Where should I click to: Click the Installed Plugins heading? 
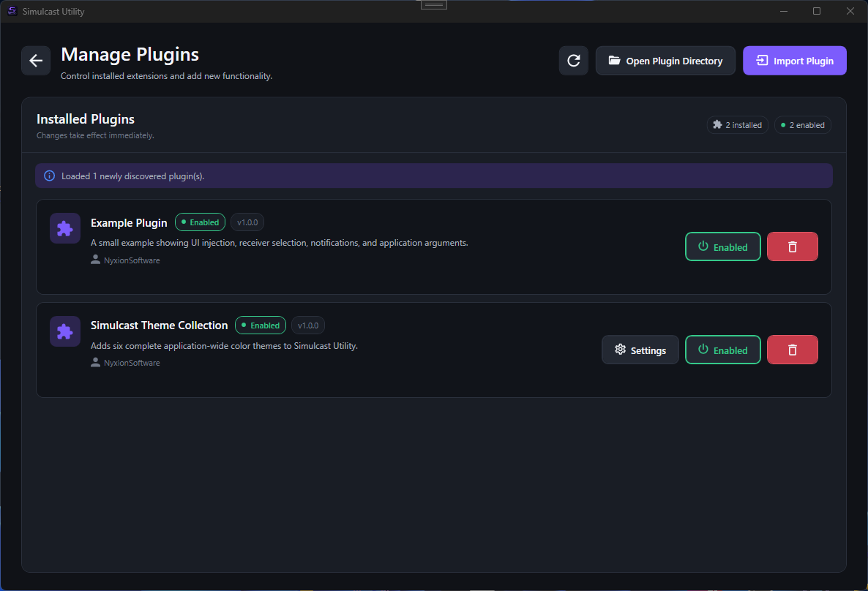point(86,119)
